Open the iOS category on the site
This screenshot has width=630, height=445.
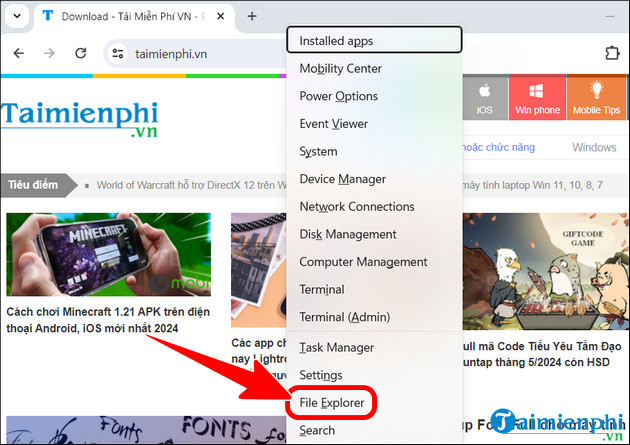tap(484, 99)
